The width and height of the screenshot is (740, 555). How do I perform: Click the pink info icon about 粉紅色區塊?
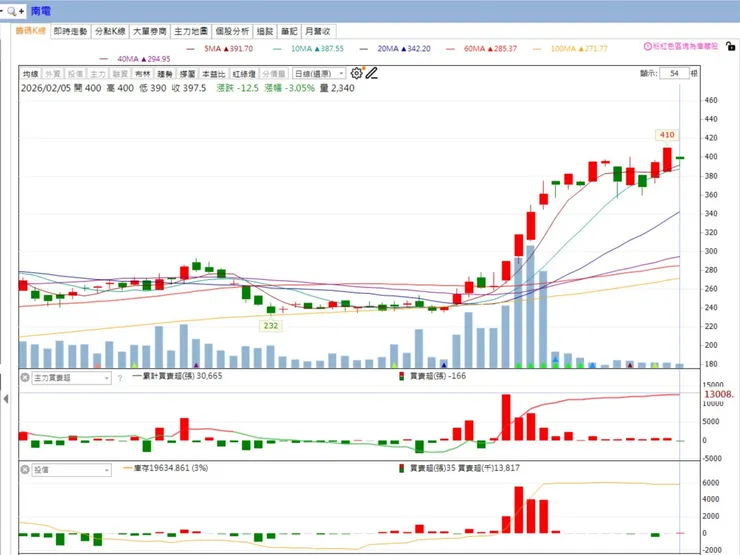coord(648,46)
